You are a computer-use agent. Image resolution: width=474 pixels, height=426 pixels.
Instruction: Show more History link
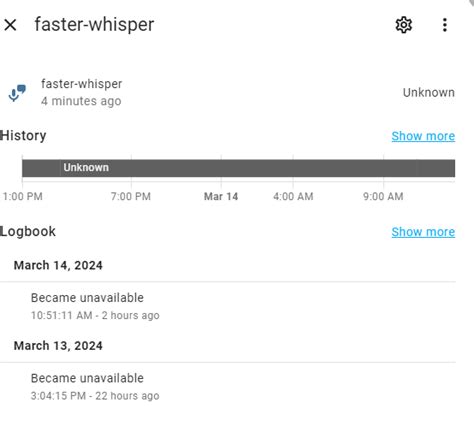[423, 136]
